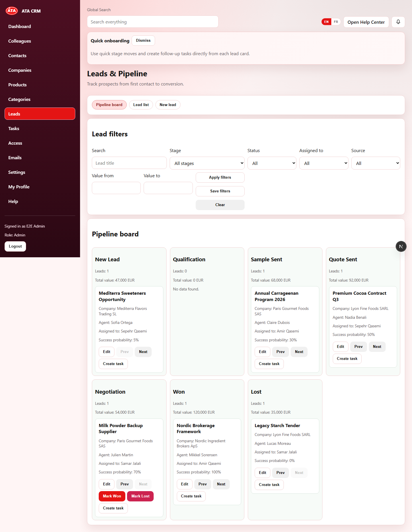The height and width of the screenshot is (532, 412).
Task: Click Mark Won on Milk Powder lead
Action: 112,496
